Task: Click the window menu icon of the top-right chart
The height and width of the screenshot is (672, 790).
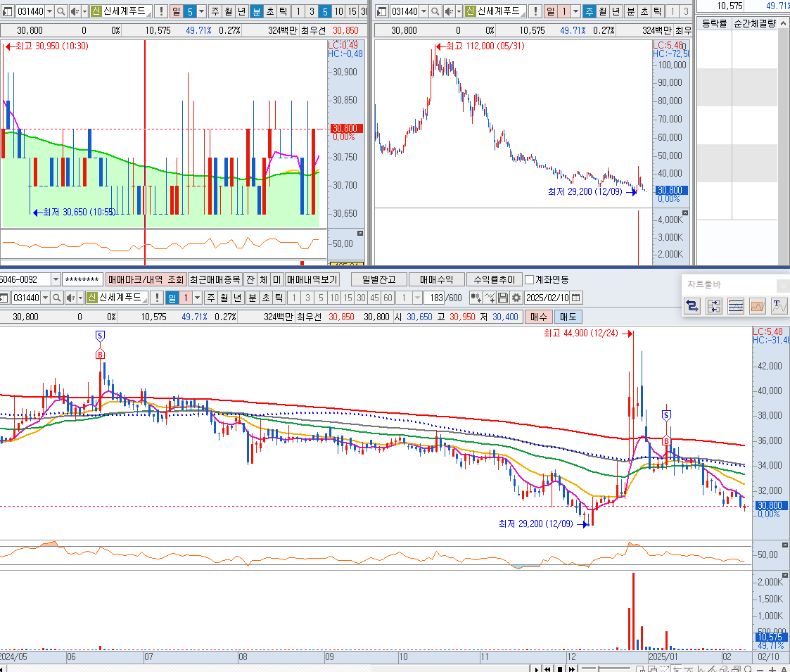Action: (x=381, y=11)
